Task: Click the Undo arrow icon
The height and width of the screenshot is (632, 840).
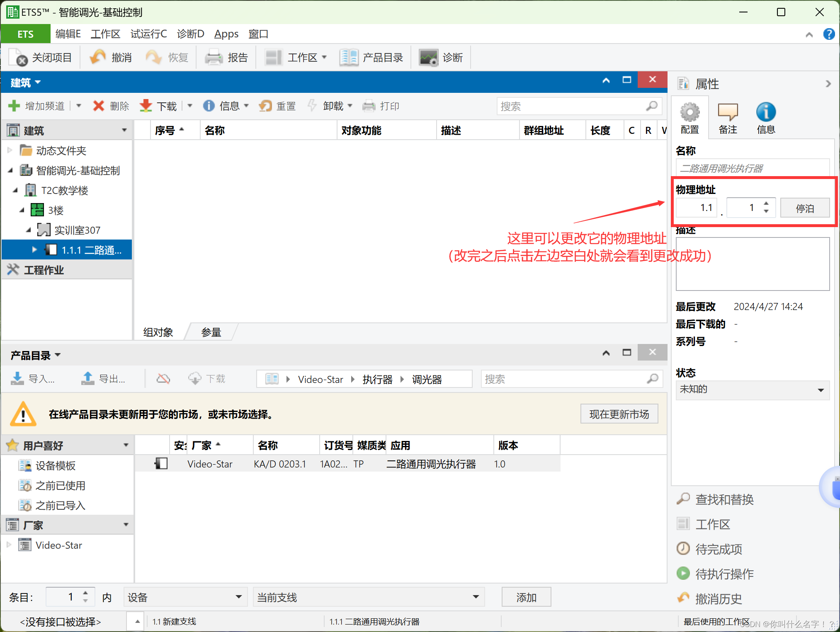Action: click(x=98, y=57)
